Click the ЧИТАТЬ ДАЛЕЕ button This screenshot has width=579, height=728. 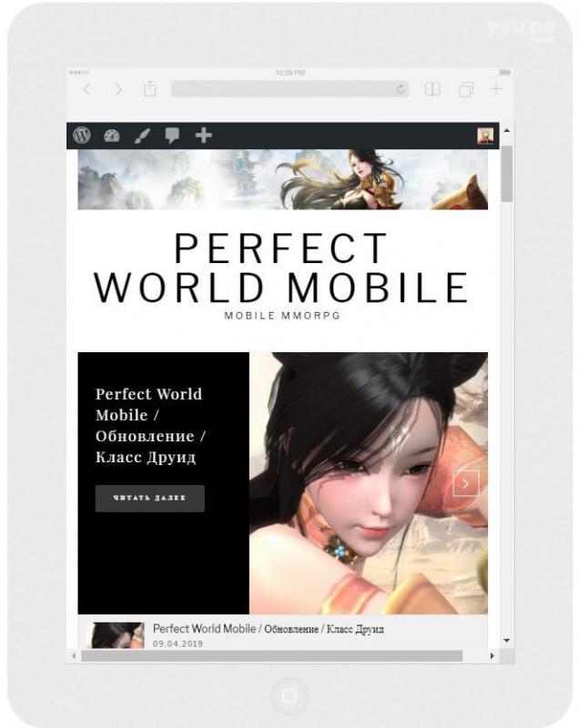coord(150,498)
